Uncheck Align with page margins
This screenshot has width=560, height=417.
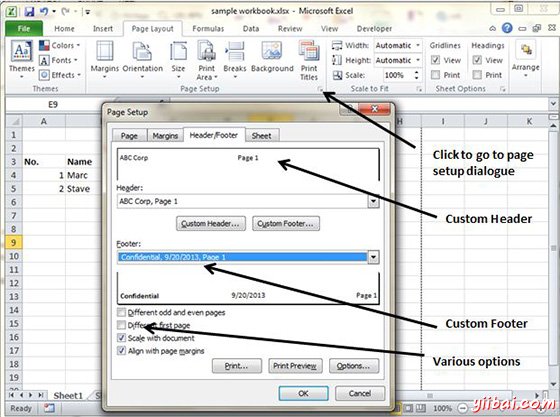(x=121, y=351)
